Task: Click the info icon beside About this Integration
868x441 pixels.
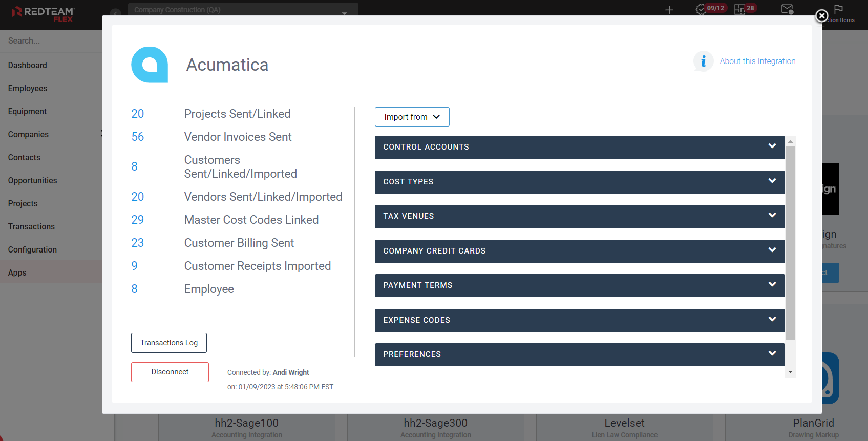Action: [x=703, y=61]
